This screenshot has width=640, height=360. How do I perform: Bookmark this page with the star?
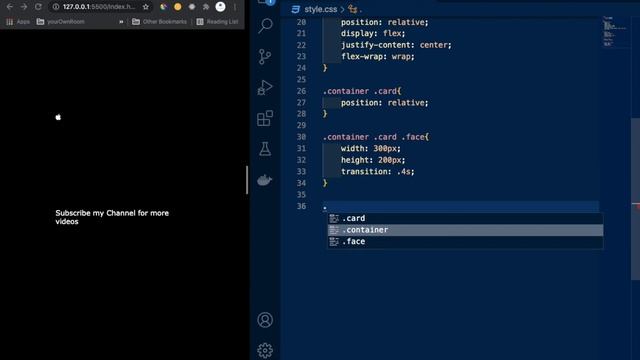(x=146, y=7)
